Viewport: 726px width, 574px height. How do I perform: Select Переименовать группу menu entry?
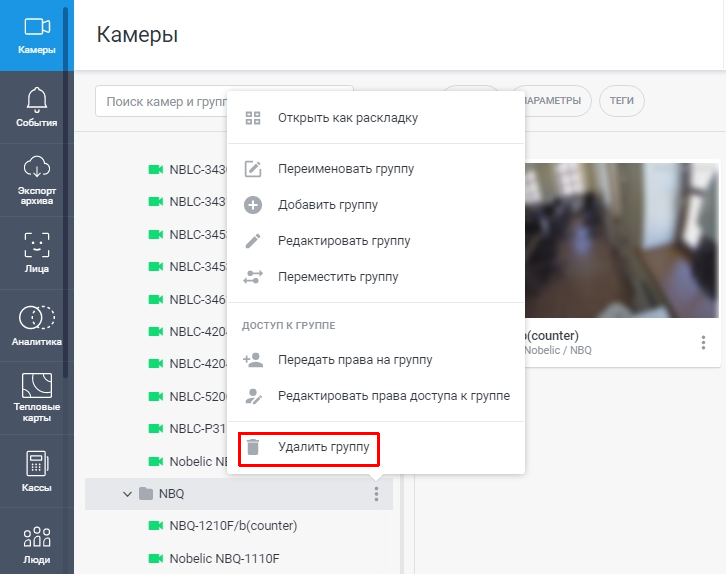tap(376, 169)
